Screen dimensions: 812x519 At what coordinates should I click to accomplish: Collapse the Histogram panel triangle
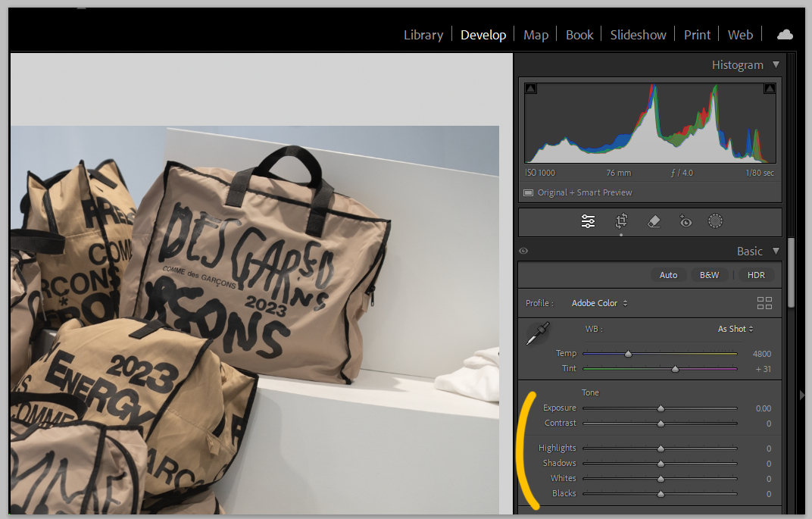click(x=776, y=64)
